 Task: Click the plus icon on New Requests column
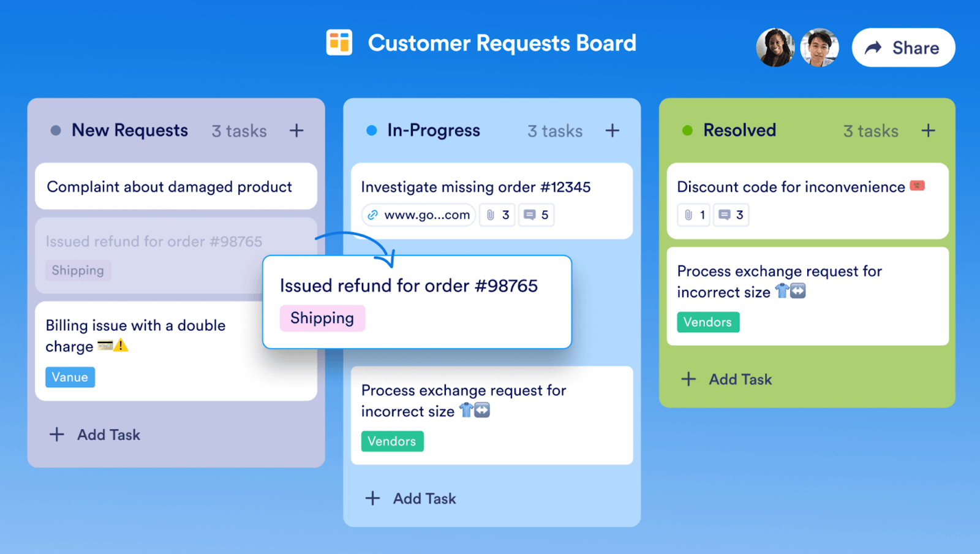(x=296, y=130)
